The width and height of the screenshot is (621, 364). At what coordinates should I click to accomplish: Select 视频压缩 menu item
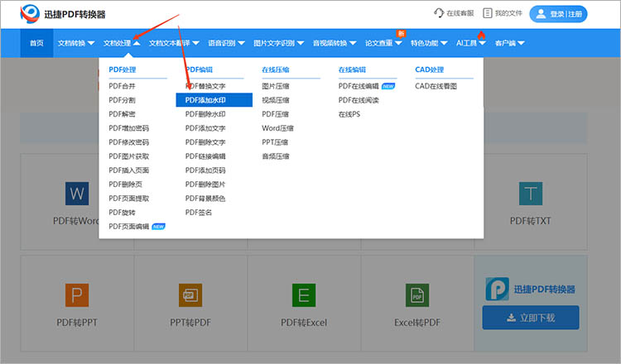pyautogui.click(x=275, y=100)
